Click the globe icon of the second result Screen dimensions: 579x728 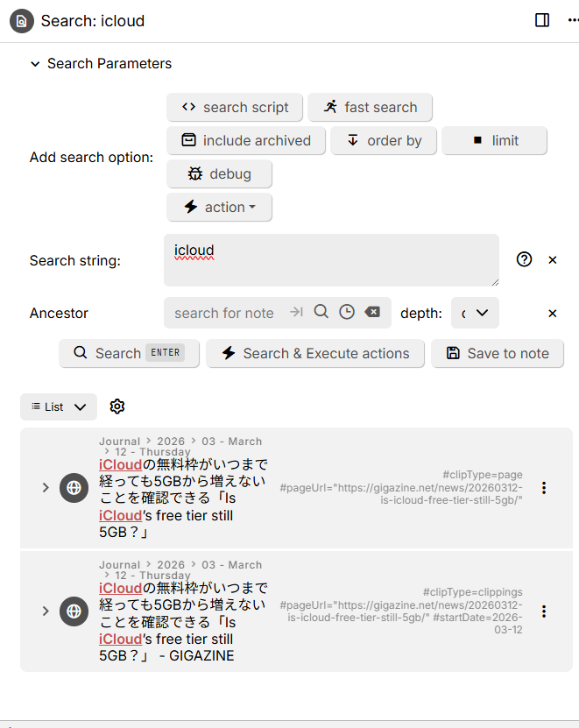(74, 611)
